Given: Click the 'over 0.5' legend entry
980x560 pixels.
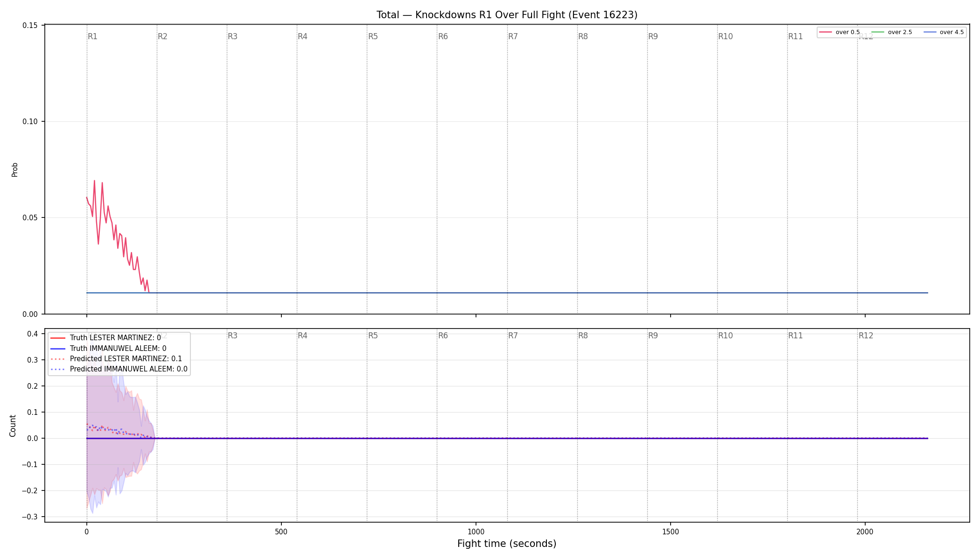Looking at the screenshot, I should [840, 32].
